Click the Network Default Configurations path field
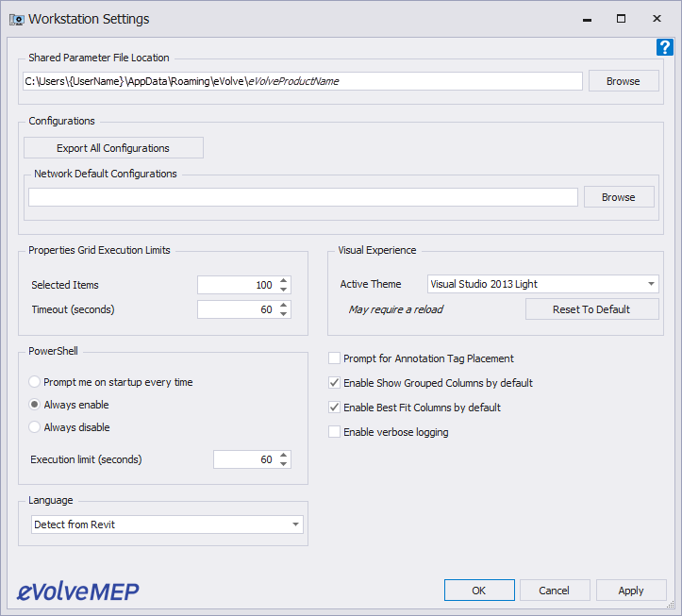682x616 pixels. (x=303, y=197)
